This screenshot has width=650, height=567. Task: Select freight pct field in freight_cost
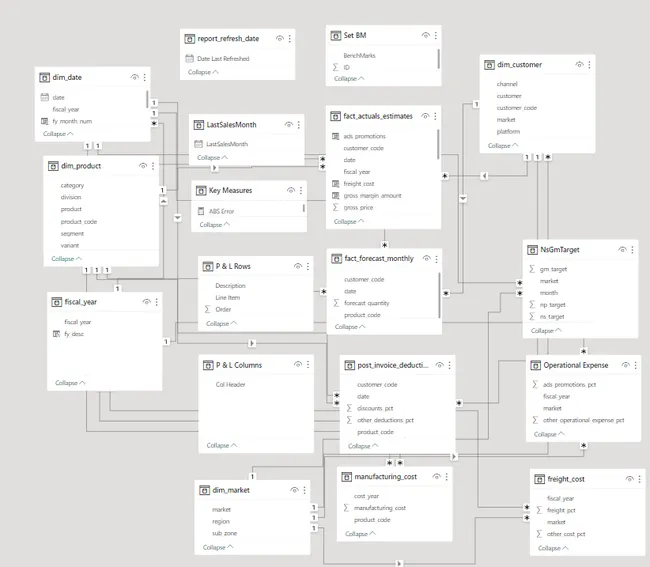point(561,510)
